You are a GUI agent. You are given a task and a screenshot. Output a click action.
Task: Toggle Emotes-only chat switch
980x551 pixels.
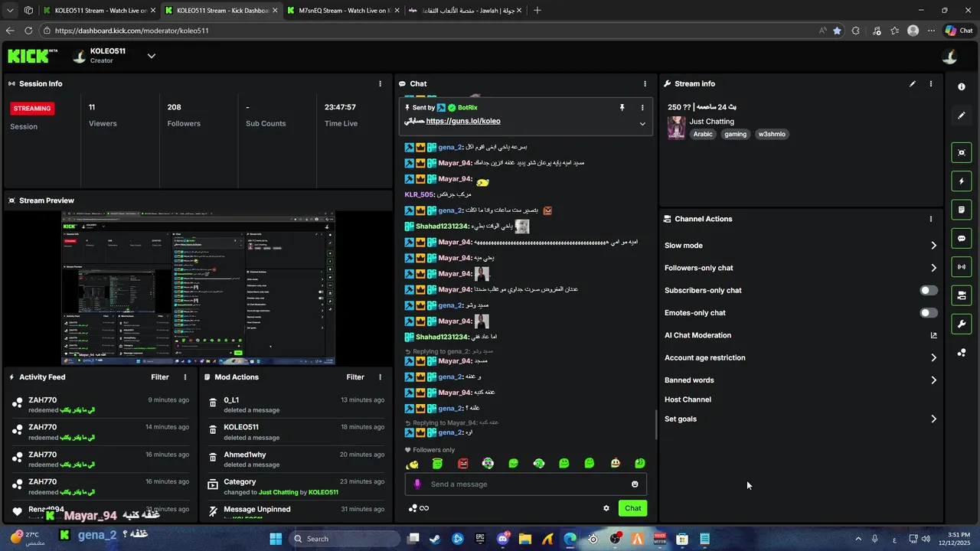pyautogui.click(x=928, y=313)
